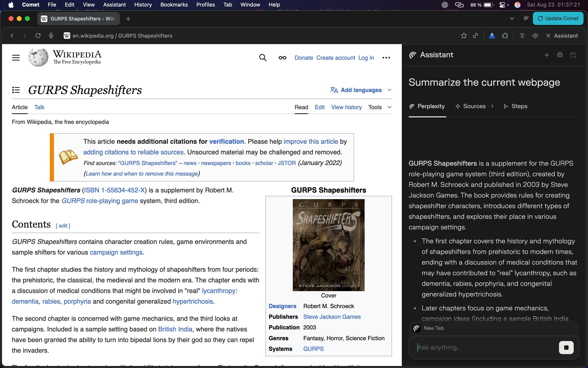The width and height of the screenshot is (588, 368).
Task: Close the Assistant sidebar via X Assistant
Action: 562,36
